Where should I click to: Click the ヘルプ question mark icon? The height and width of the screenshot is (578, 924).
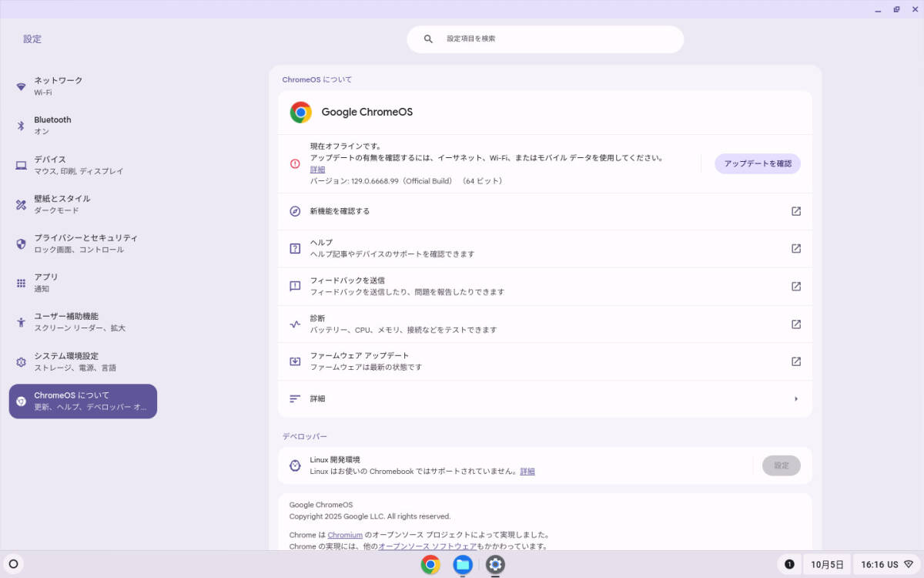point(294,247)
